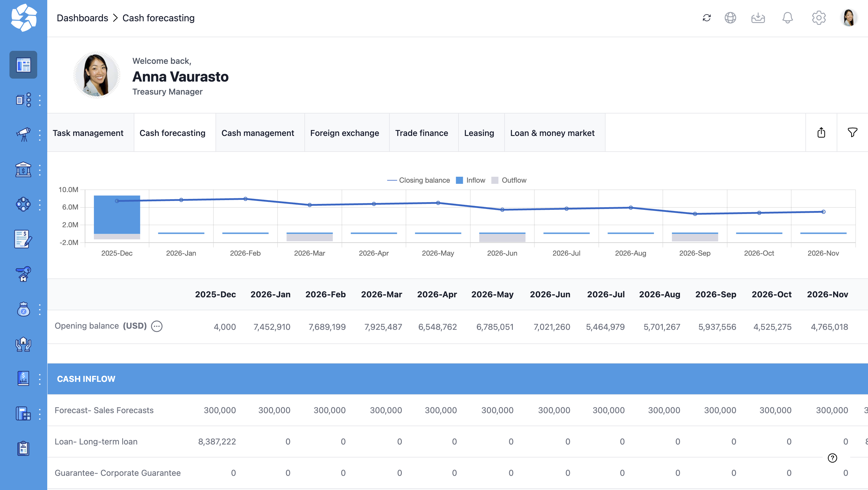The height and width of the screenshot is (490, 868).
Task: Open the money bag sidebar icon
Action: pyautogui.click(x=23, y=309)
